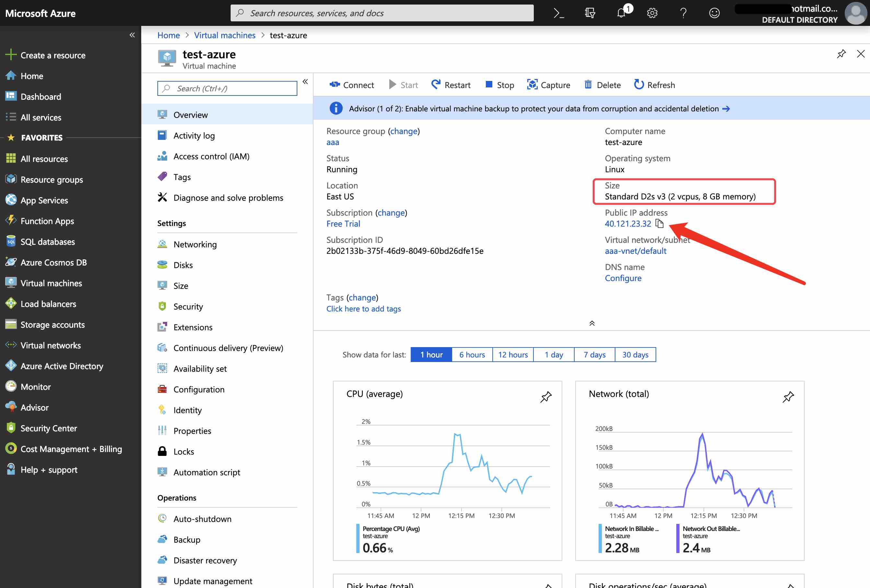Open Networking in the Settings menu
The image size is (870, 588).
click(195, 244)
